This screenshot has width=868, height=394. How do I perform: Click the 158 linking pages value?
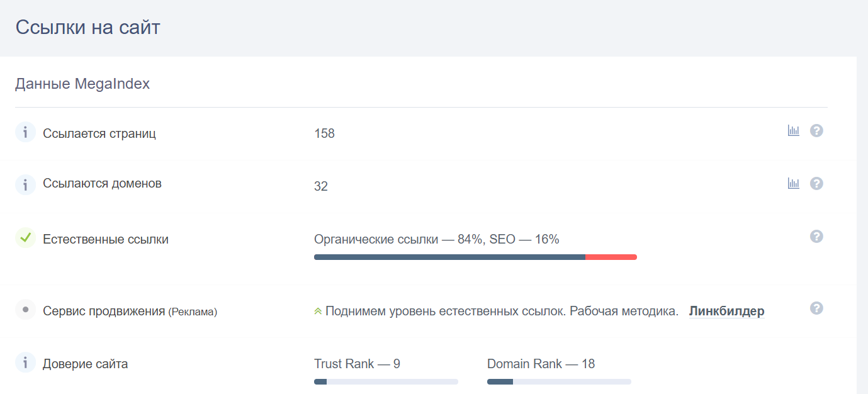tap(324, 133)
